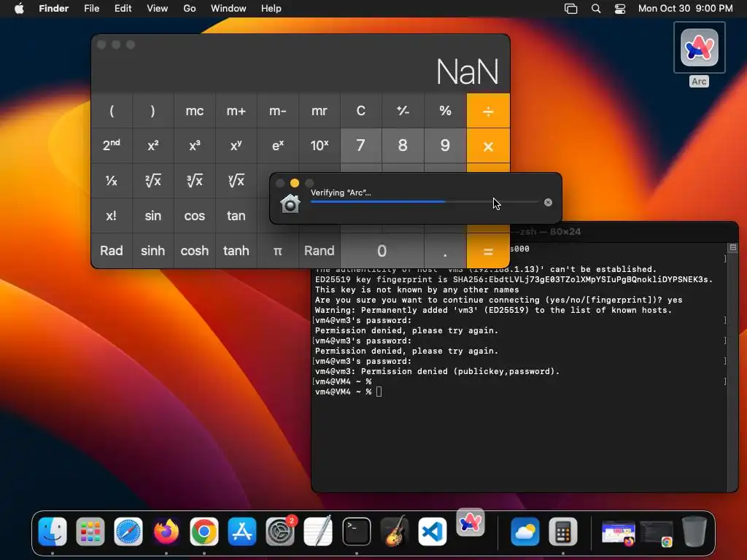Click the 0 key in Calculator
747x560 pixels.
coord(382,251)
